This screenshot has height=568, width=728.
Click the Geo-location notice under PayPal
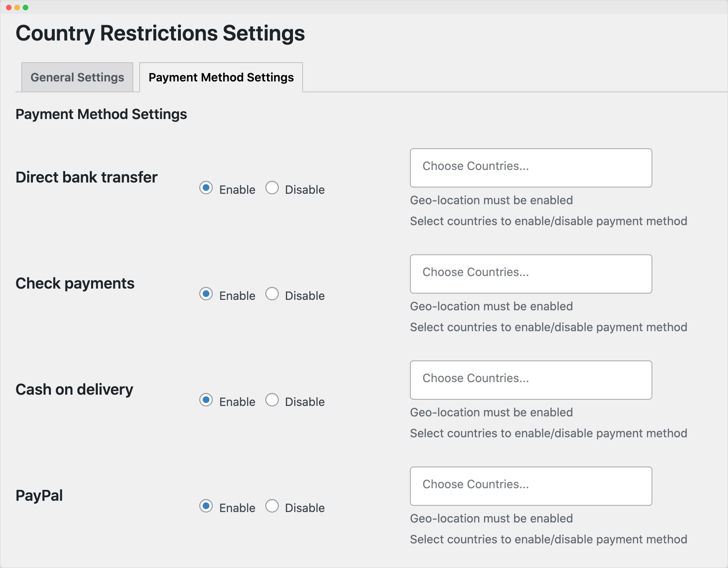[491, 518]
